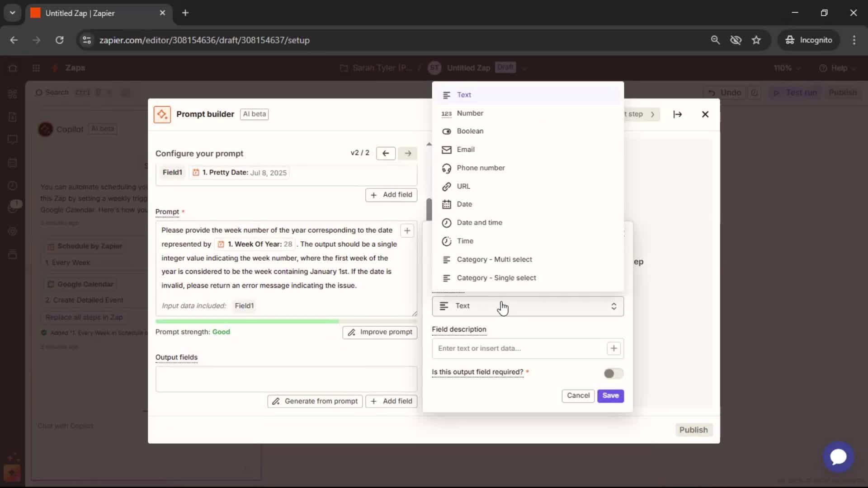Viewport: 868px width, 488px height.
Task: Add an output field
Action: [392, 401]
